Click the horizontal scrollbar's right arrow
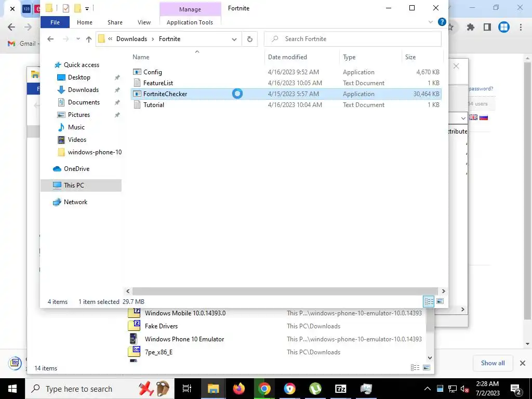The image size is (532, 399). (443, 291)
